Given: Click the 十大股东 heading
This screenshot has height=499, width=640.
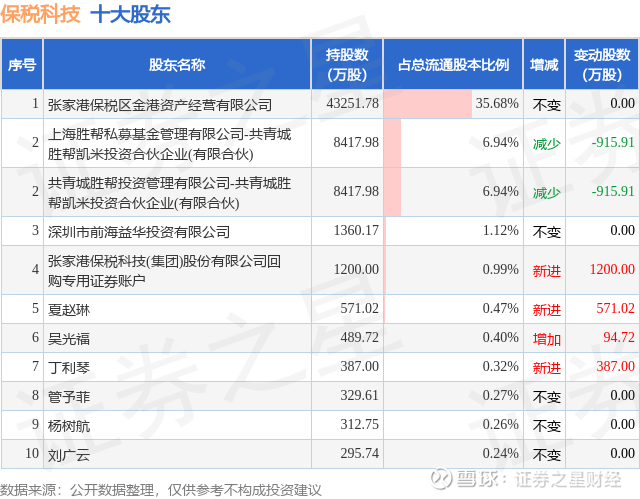Looking at the screenshot, I should [x=130, y=14].
